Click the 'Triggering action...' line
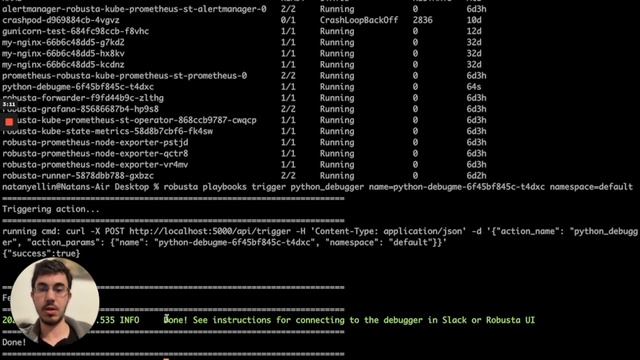The height and width of the screenshot is (360, 640). tap(51, 209)
